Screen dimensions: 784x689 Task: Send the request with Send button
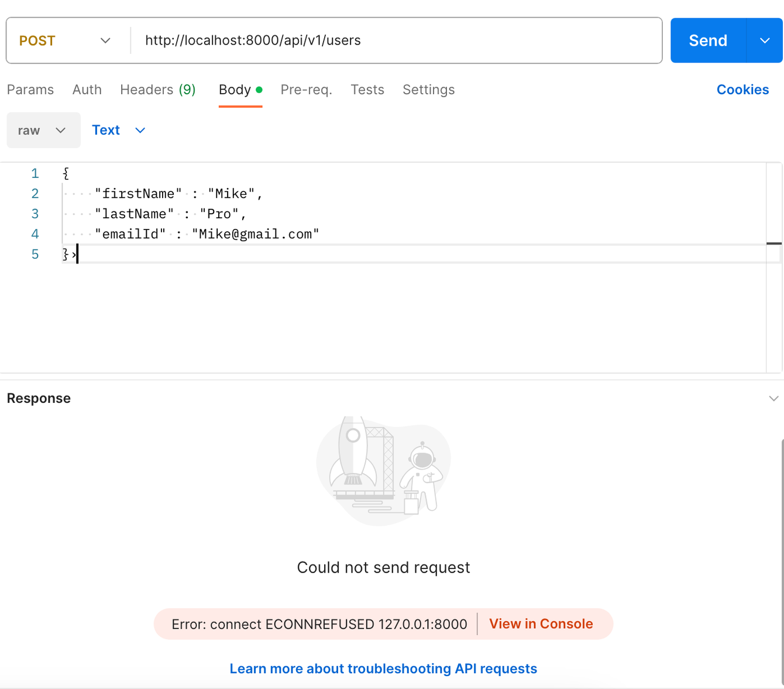[x=708, y=40]
